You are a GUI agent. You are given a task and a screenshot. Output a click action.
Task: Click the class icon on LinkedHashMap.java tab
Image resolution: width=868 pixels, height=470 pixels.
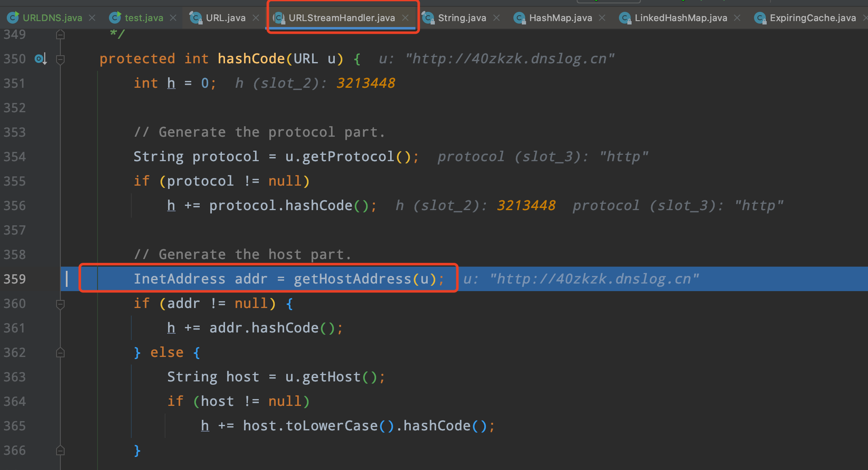point(624,18)
